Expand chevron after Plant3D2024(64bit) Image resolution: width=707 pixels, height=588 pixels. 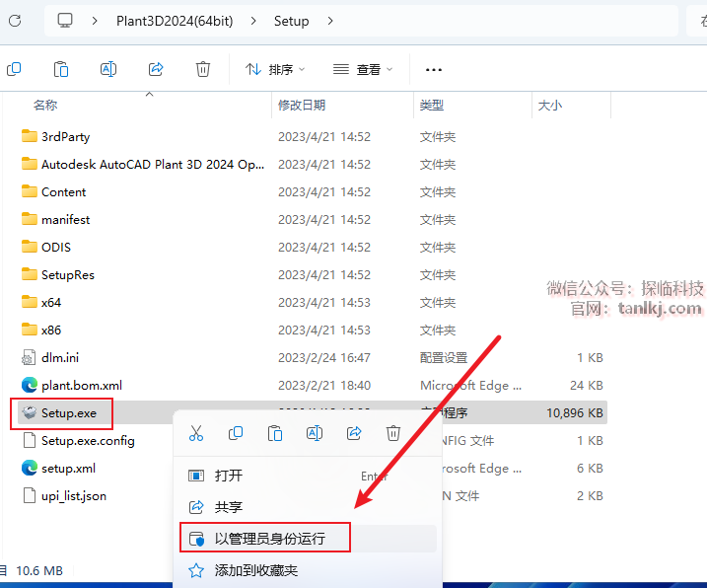253,21
